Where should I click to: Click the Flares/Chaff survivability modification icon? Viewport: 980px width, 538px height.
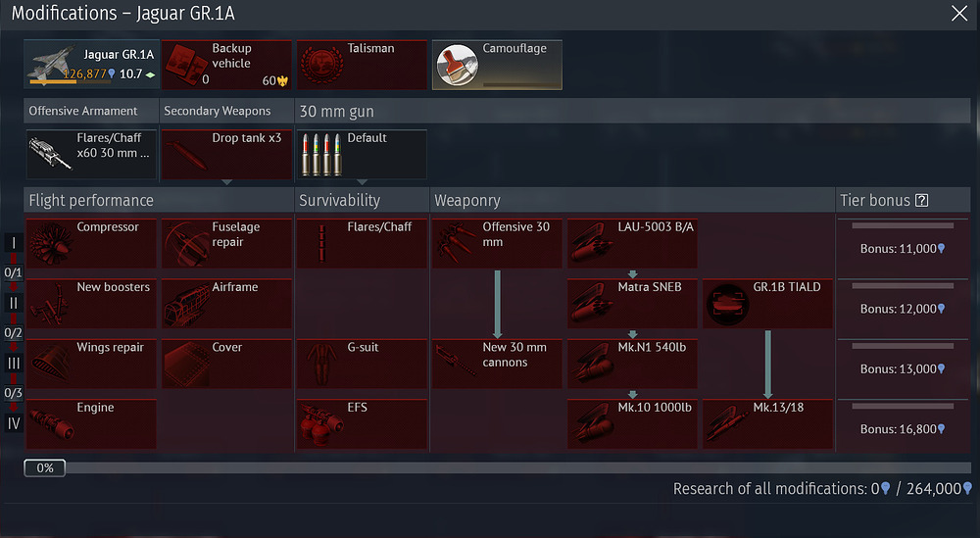pos(321,244)
